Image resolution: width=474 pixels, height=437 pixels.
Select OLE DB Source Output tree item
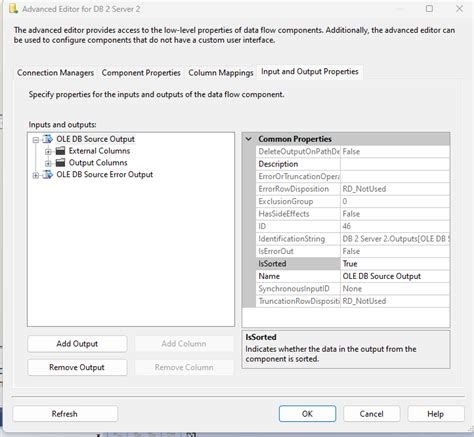[95, 139]
